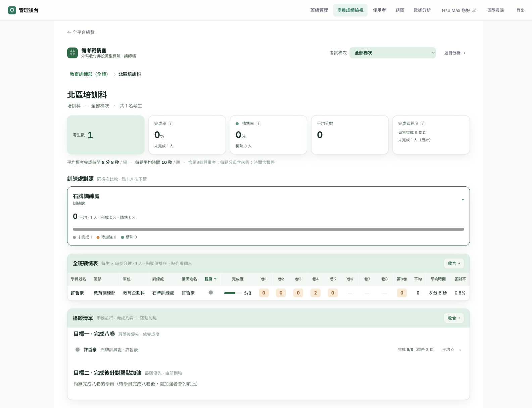Click the 石牌訓練處 cell in the table row
Image resolution: width=532 pixels, height=408 pixels.
pyautogui.click(x=163, y=293)
